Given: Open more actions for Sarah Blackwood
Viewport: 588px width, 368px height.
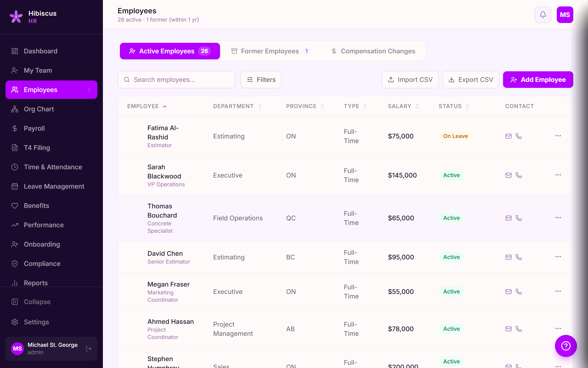Looking at the screenshot, I should click(558, 175).
